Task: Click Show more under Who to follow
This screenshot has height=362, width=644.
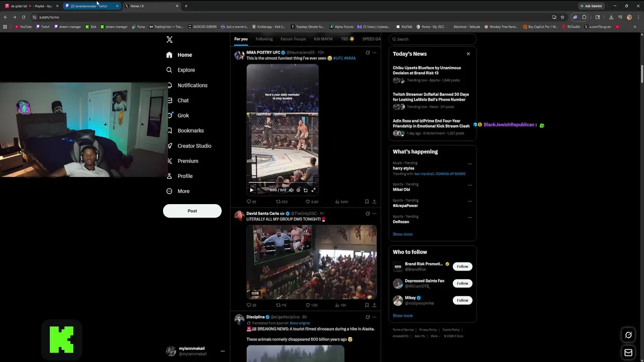Action: [403, 316]
